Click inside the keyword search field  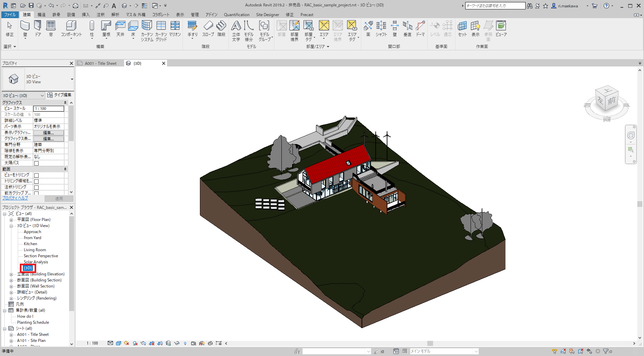(495, 5)
